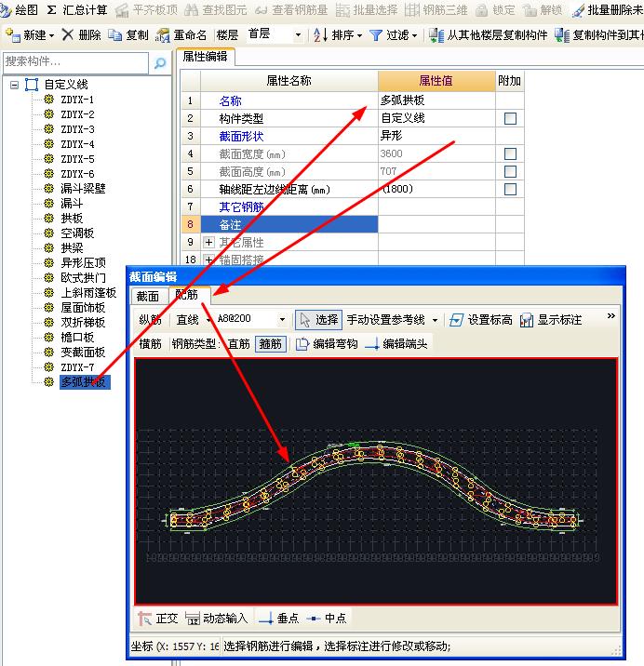Viewport: 644px width, 666px height.
Task: Select 直筋 rebar type
Action: pos(238,344)
